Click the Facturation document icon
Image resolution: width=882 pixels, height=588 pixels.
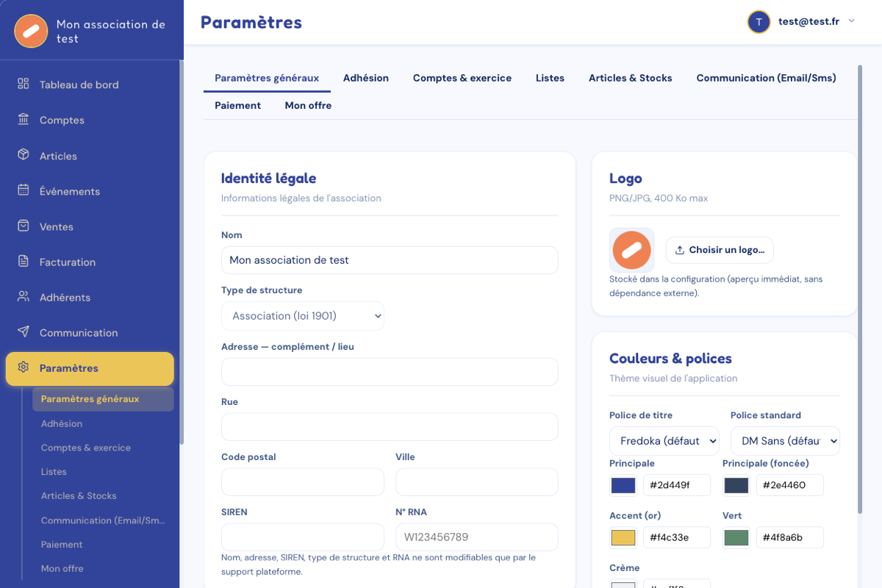point(24,261)
